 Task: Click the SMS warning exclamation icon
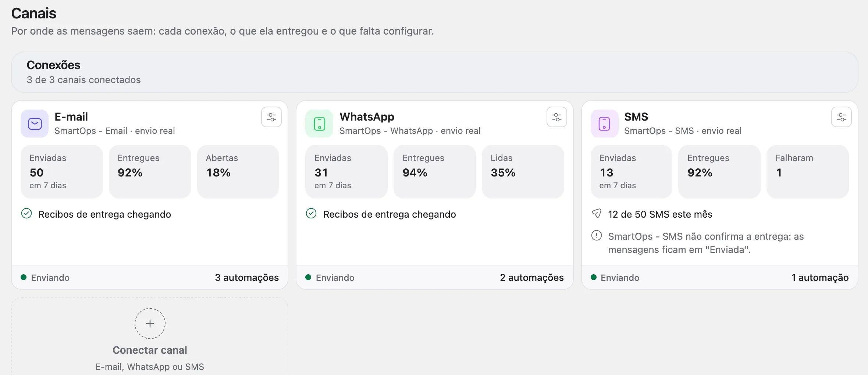[x=596, y=235]
